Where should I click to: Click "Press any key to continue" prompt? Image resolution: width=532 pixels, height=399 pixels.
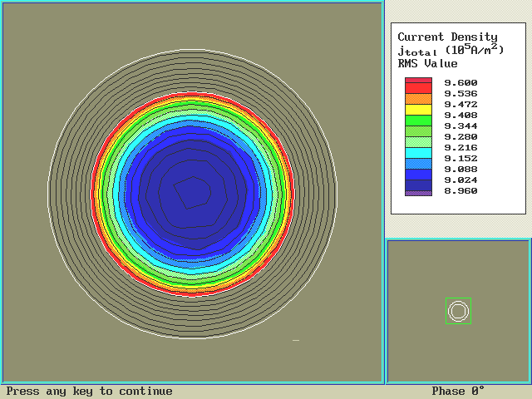click(90, 391)
